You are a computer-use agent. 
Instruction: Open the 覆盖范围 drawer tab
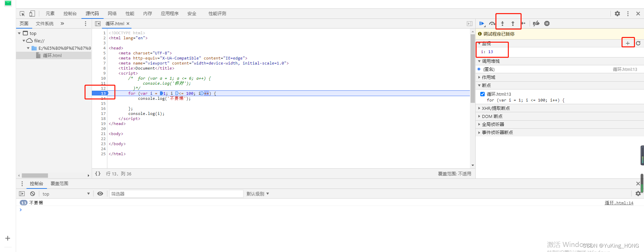point(59,183)
